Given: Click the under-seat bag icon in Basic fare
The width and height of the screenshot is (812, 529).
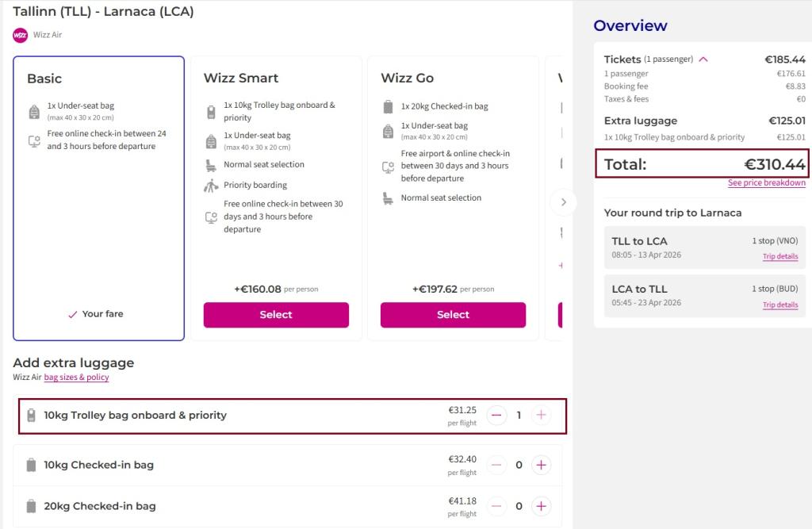Looking at the screenshot, I should point(34,111).
